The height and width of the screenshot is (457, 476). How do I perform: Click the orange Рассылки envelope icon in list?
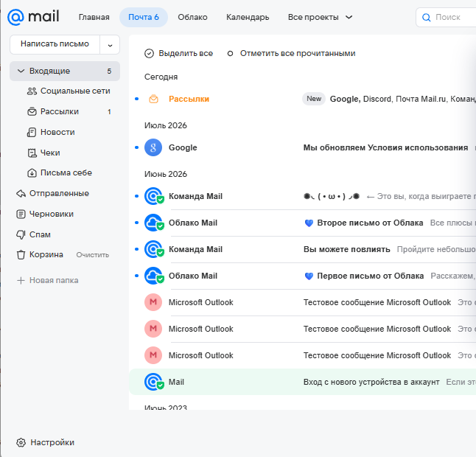coord(153,99)
